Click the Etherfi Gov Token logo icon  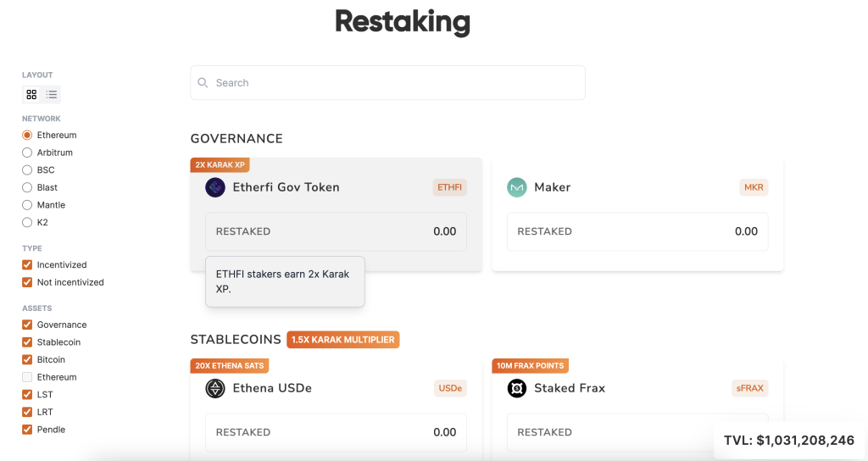coord(215,187)
